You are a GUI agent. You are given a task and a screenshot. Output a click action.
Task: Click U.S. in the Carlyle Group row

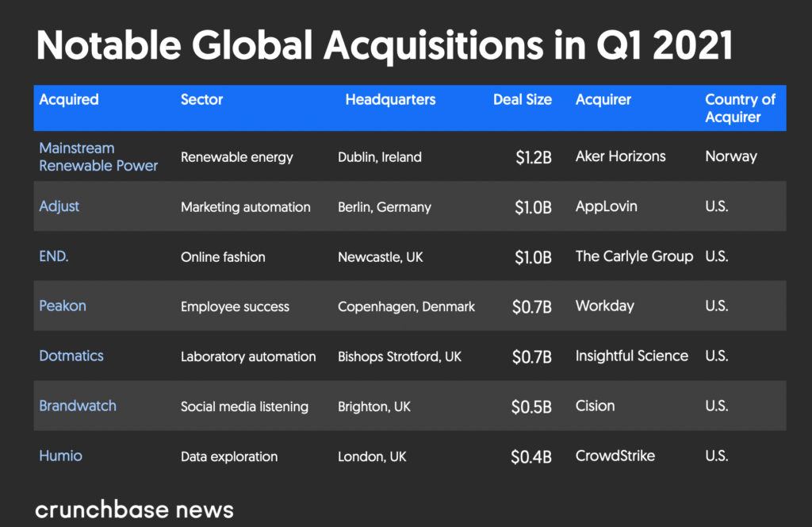[717, 256]
